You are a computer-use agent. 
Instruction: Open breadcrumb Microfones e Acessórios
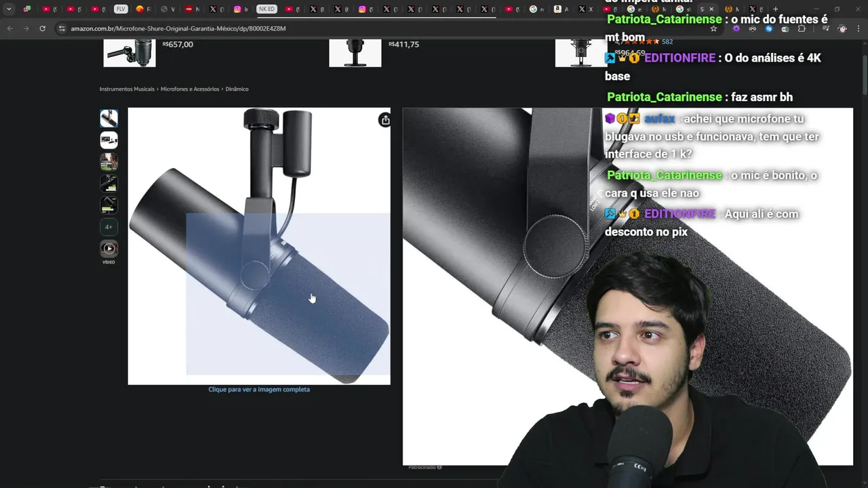pos(190,89)
